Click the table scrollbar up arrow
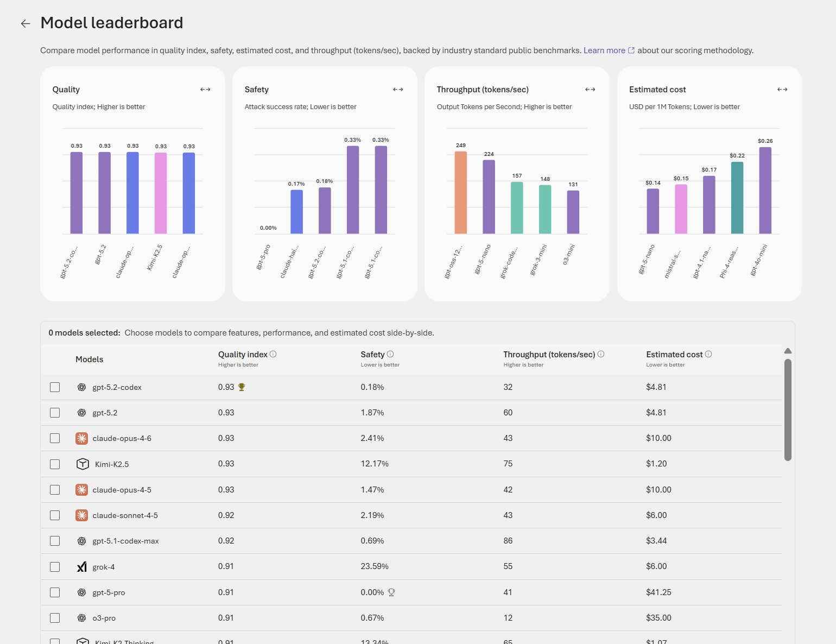836x644 pixels. point(788,351)
